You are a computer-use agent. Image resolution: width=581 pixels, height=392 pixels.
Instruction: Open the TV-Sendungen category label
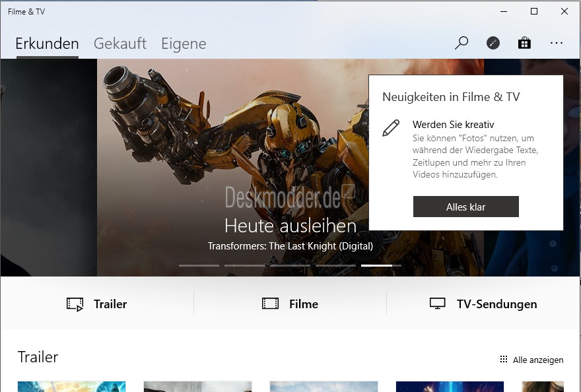click(x=497, y=304)
